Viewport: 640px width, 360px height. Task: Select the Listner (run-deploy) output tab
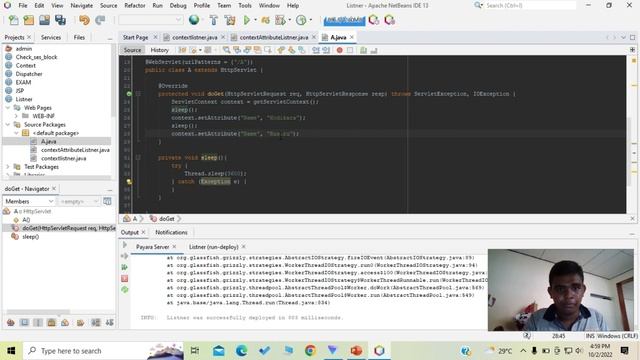[x=213, y=247]
